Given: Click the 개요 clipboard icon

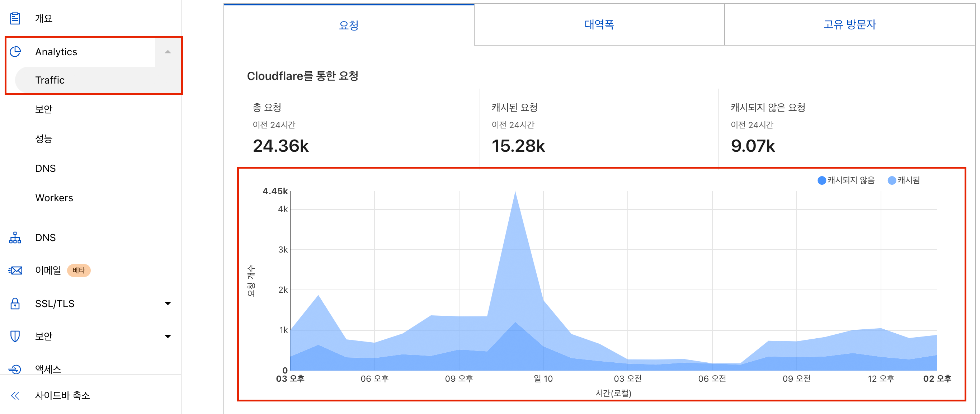Looking at the screenshot, I should pyautogui.click(x=15, y=18).
